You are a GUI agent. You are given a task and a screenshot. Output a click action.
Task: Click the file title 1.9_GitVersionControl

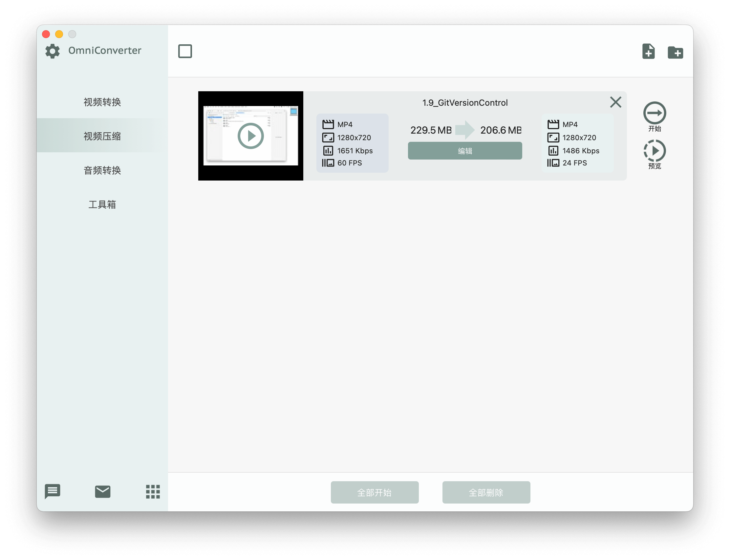465,103
